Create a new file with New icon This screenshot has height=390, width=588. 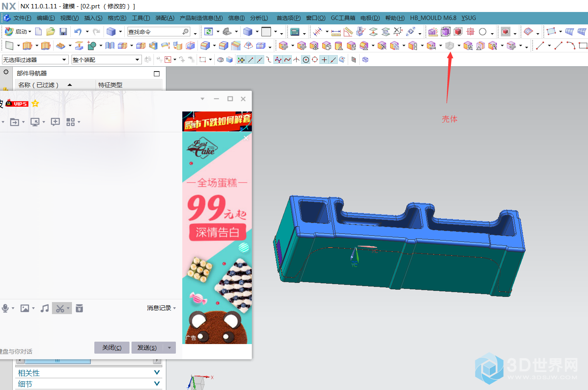(38, 32)
